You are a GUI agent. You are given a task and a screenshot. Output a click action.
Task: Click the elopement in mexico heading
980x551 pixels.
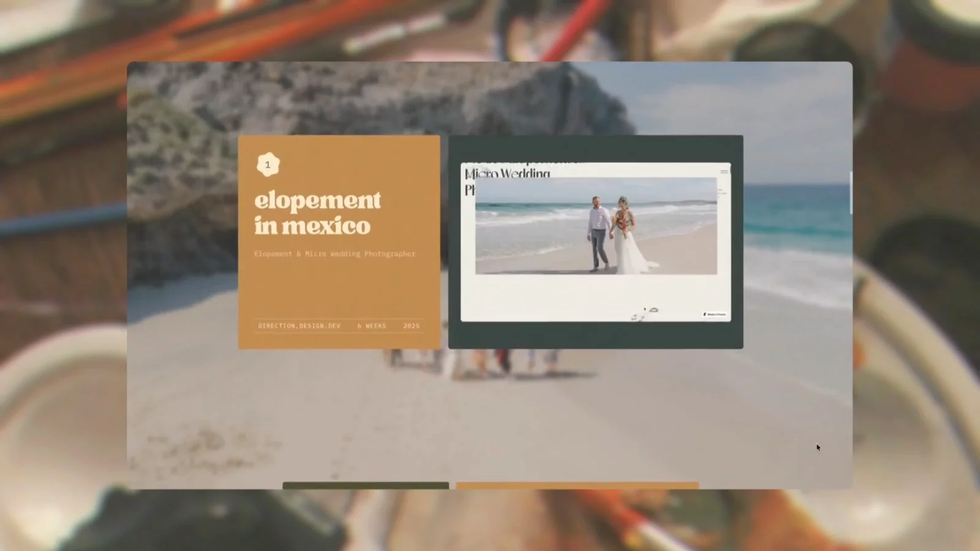(x=317, y=212)
